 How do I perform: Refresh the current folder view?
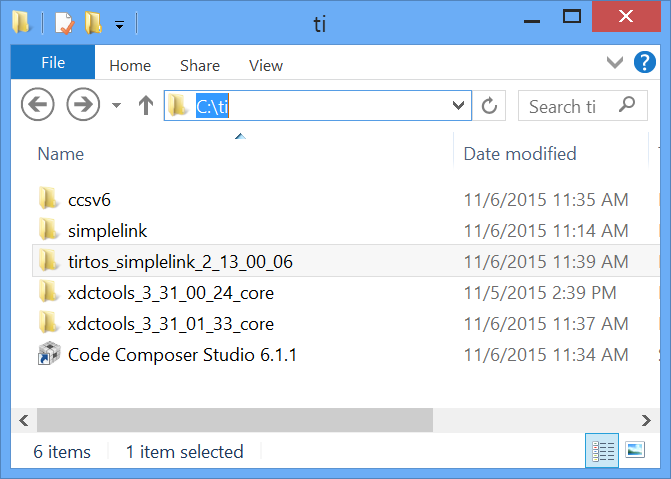[489, 105]
